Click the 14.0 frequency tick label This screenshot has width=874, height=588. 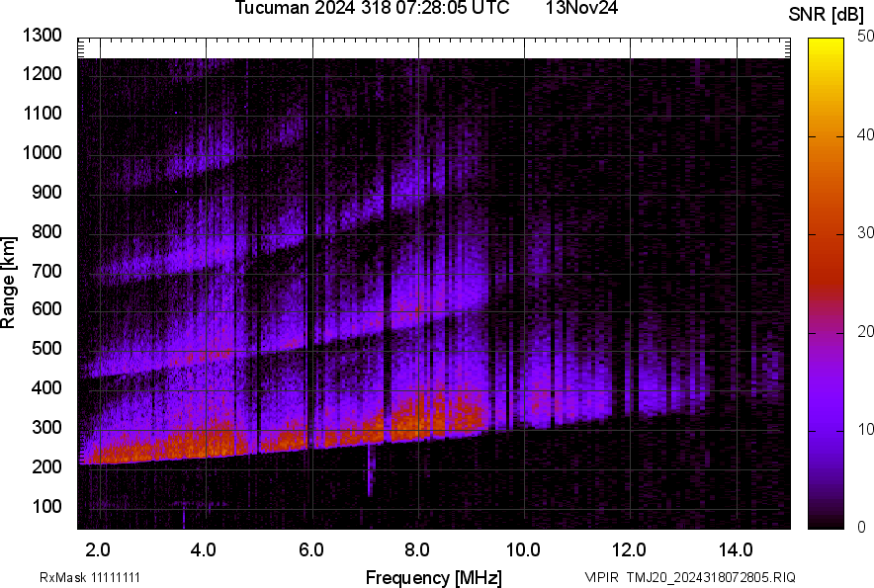point(737,550)
